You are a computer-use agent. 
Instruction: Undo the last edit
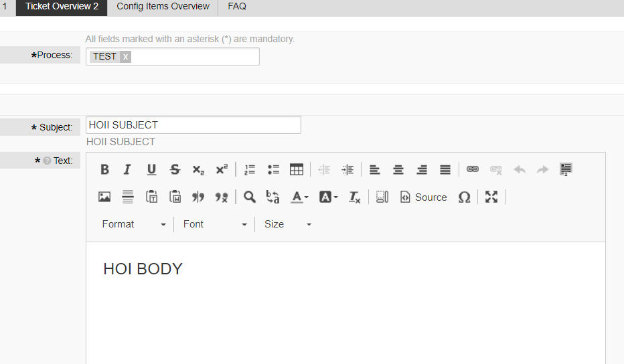click(520, 169)
